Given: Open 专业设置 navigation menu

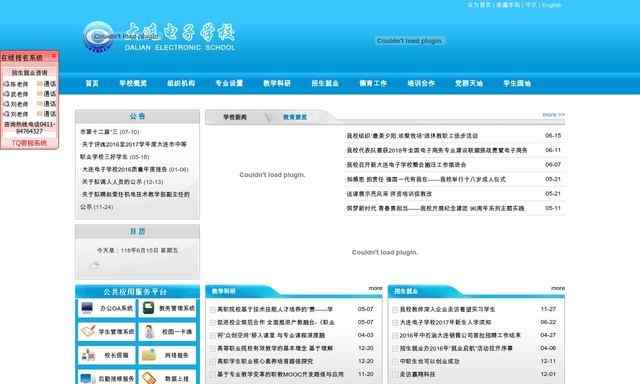Looking at the screenshot, I should (x=229, y=83).
